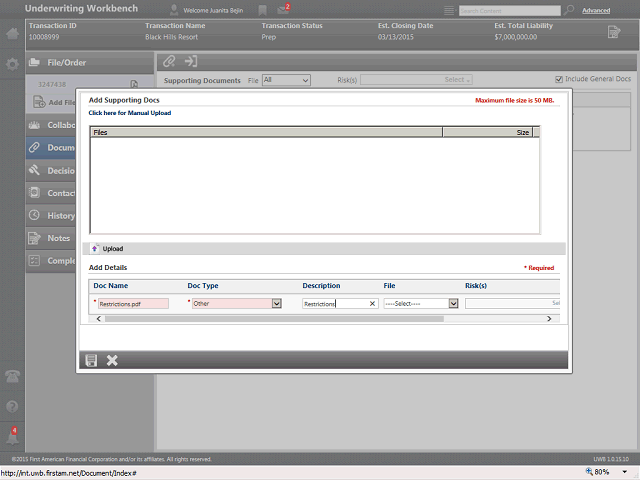
Task: Select Documents sidebar item
Action: (x=51, y=147)
